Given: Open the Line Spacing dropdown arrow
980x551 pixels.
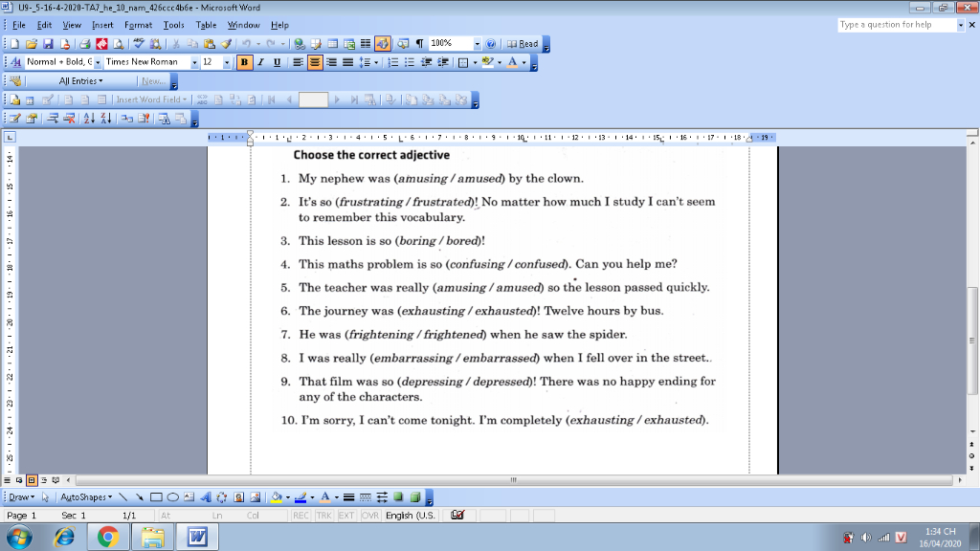Looking at the screenshot, I should click(x=376, y=62).
